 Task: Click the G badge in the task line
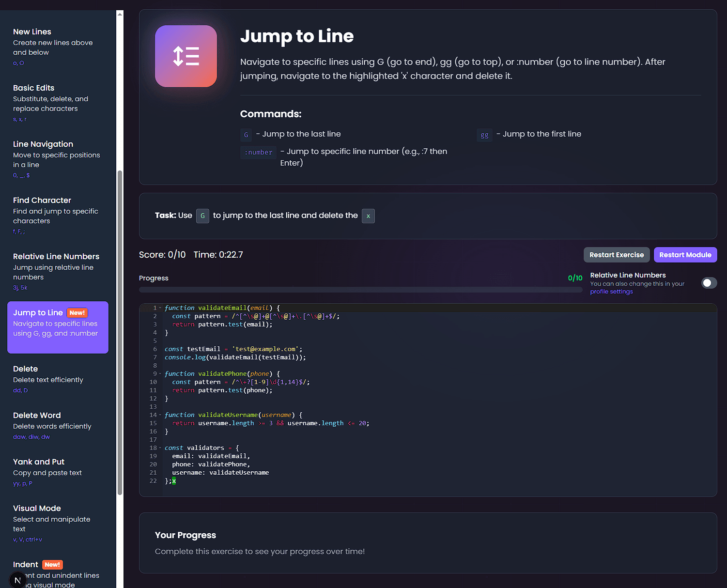tap(202, 216)
